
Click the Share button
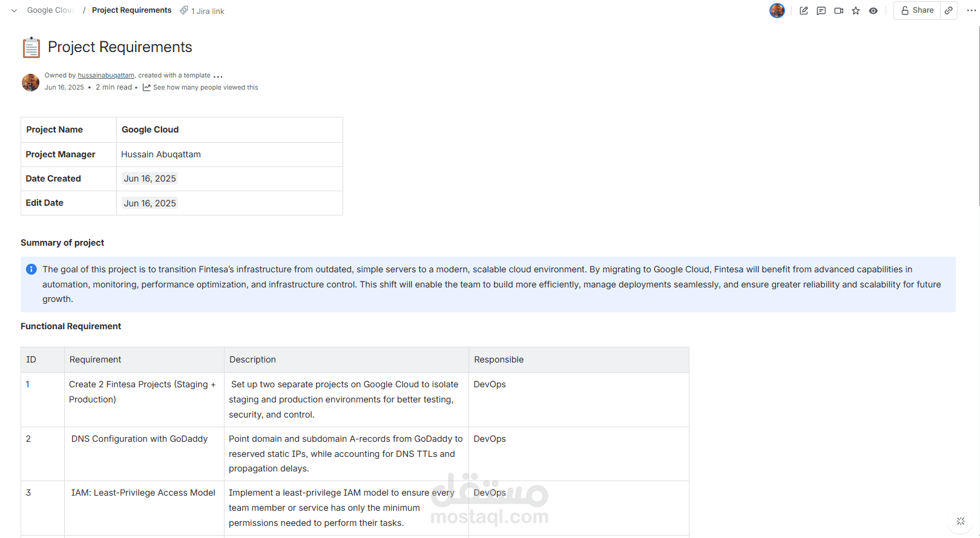coord(917,10)
